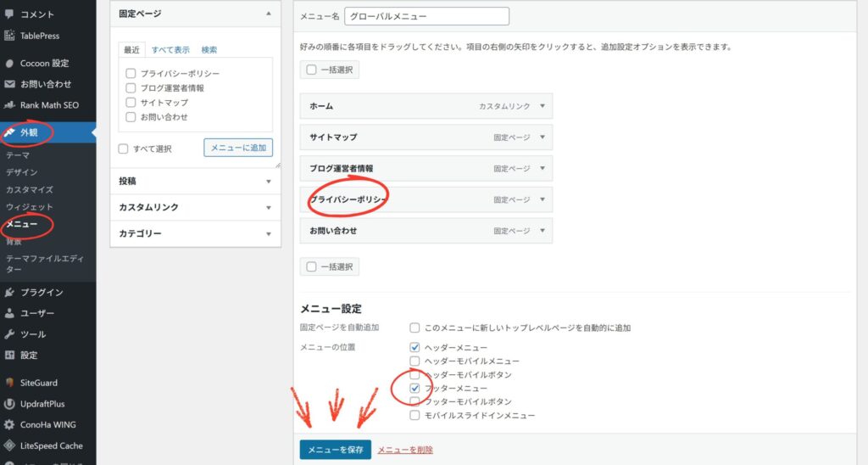Click the SiteGuard shield icon

pyautogui.click(x=9, y=383)
